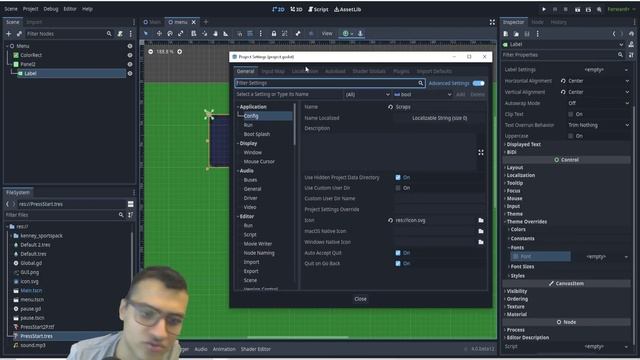Browse for Windows Native Icon file

[x=481, y=242]
